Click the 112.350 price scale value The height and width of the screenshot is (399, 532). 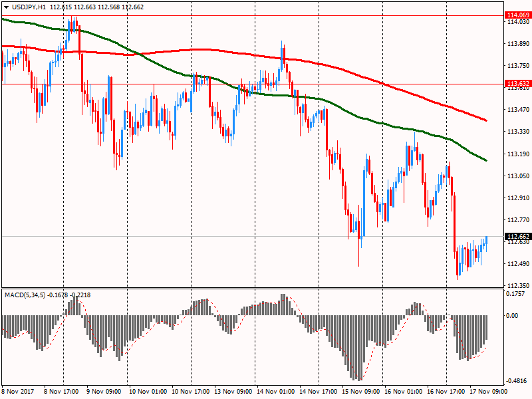pyautogui.click(x=518, y=286)
